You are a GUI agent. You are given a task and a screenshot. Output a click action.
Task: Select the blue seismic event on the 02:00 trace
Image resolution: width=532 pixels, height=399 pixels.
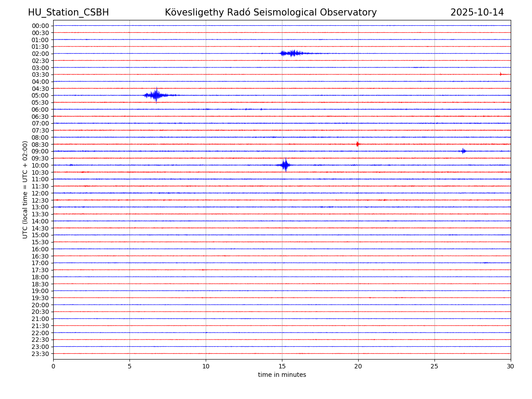pos(292,53)
